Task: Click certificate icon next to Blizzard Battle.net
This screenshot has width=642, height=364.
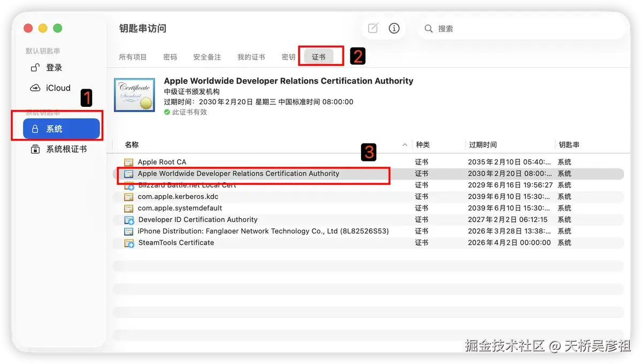Action: coord(128,185)
